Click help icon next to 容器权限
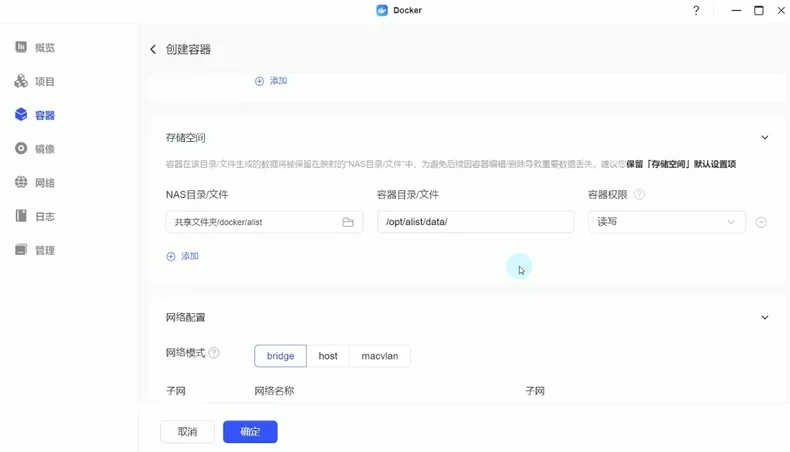Image resolution: width=790 pixels, height=452 pixels. (x=640, y=195)
